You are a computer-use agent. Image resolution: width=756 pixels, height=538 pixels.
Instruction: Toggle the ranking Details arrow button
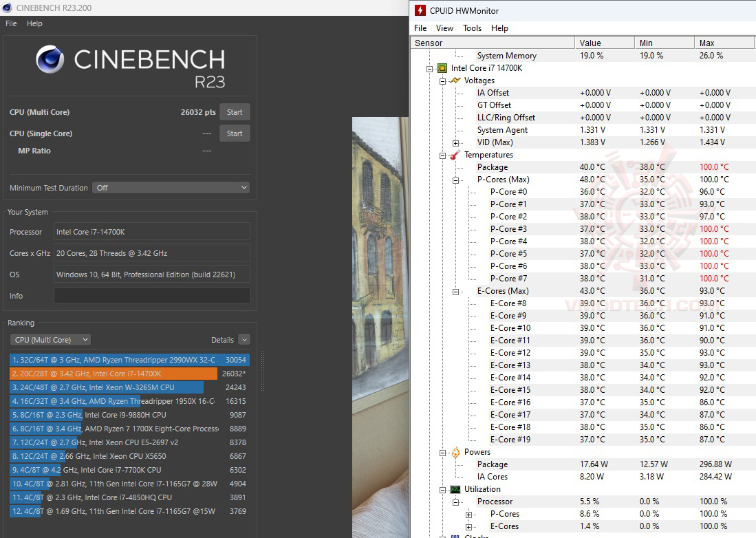tap(244, 340)
